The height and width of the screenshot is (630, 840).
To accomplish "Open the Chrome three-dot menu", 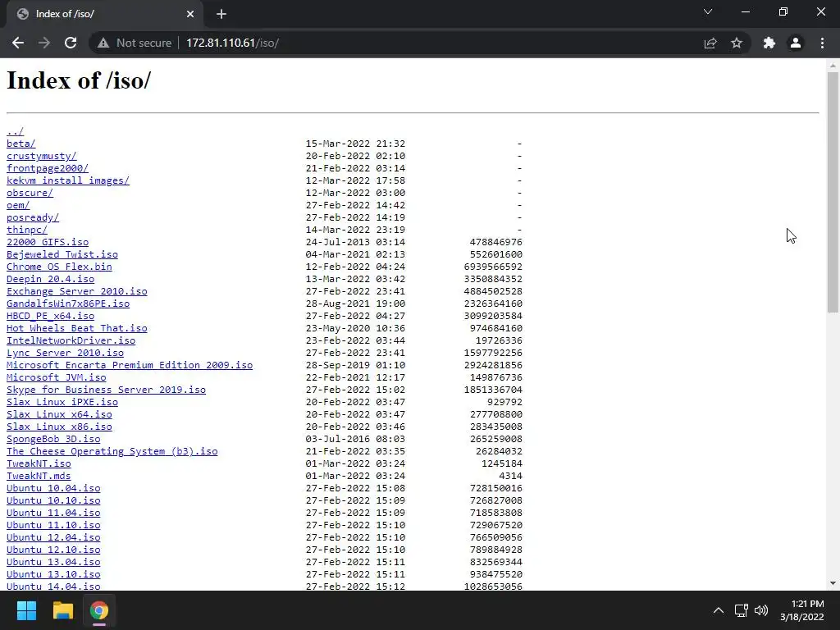I will click(822, 43).
